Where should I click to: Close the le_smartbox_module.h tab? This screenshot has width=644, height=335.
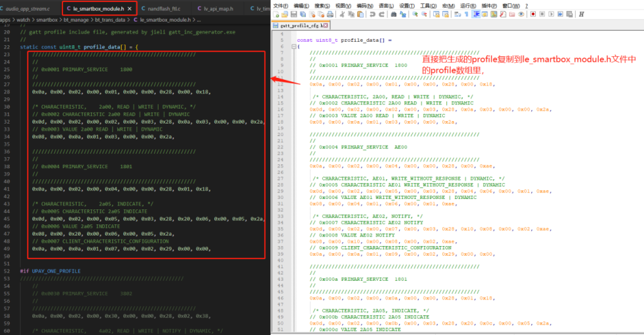[130, 9]
